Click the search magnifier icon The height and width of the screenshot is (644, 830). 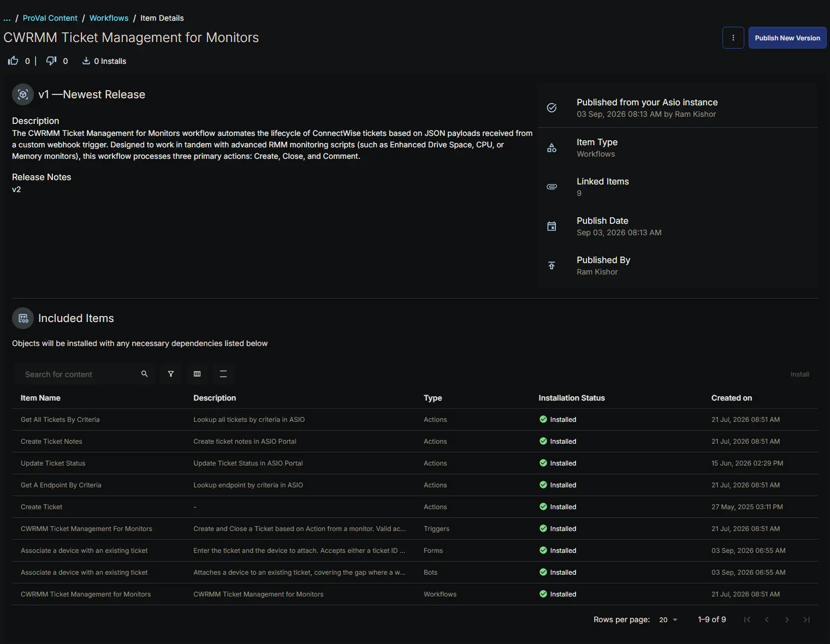point(145,374)
